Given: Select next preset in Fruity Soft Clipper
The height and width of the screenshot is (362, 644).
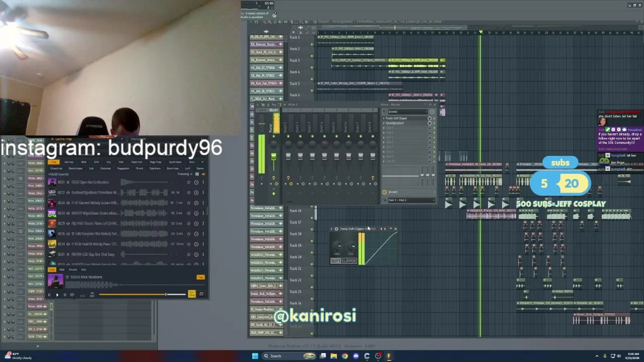Looking at the screenshot, I should click(x=385, y=229).
